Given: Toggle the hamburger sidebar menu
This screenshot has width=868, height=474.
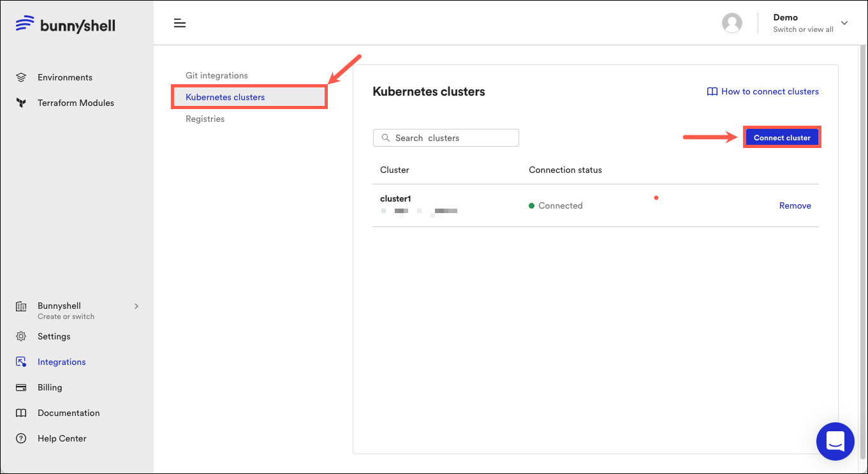Looking at the screenshot, I should tap(180, 23).
